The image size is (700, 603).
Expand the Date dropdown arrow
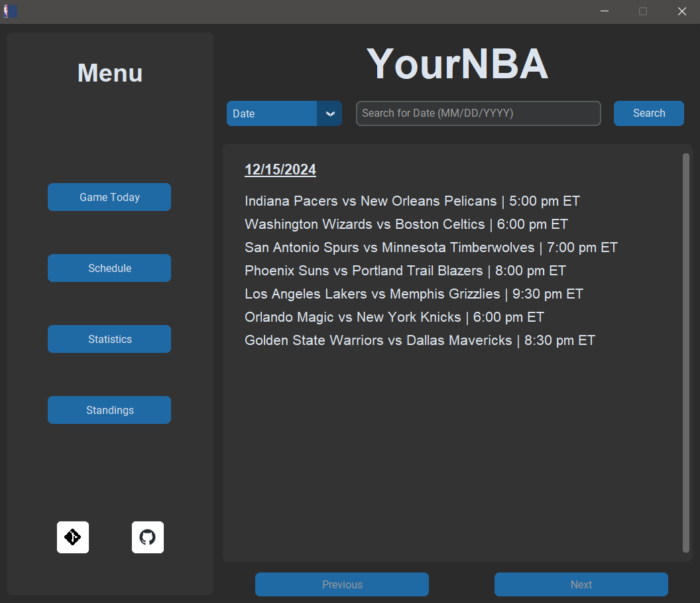tap(330, 113)
